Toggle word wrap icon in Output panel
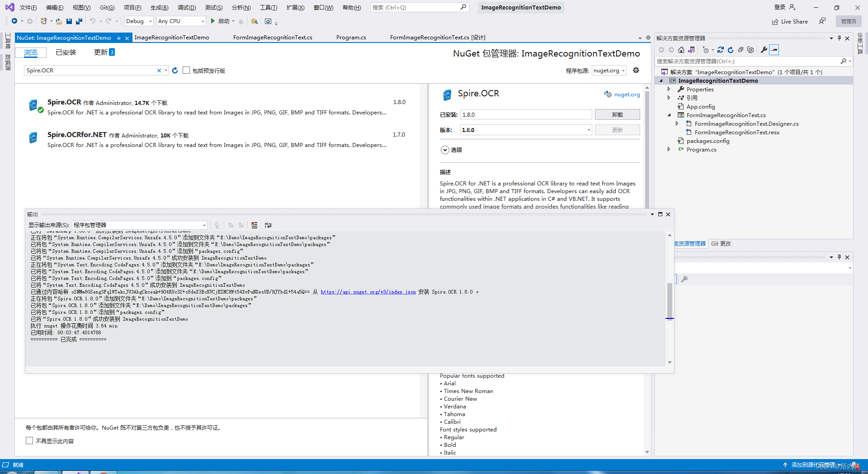The width and height of the screenshot is (868, 474). tap(268, 225)
